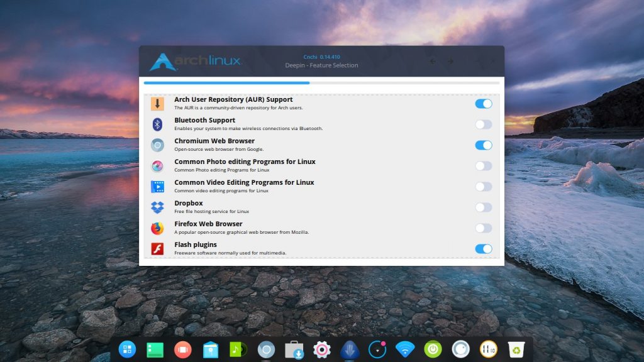Open Chromium from the dock
Screen dimensions: 644x362
(x=266, y=349)
